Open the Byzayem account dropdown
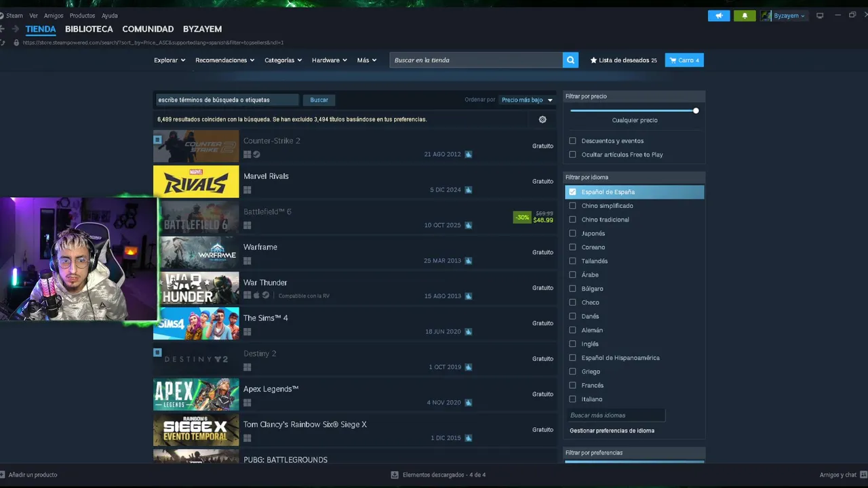 click(x=789, y=16)
